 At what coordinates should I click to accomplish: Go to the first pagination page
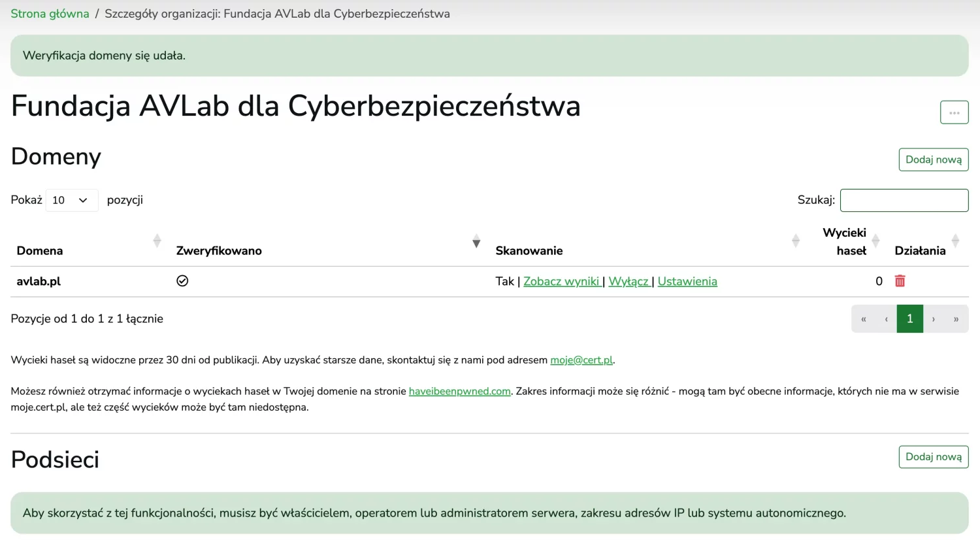[863, 319]
